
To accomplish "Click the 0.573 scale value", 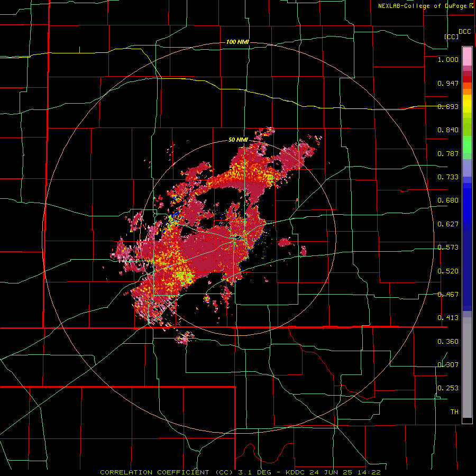I will (x=448, y=248).
